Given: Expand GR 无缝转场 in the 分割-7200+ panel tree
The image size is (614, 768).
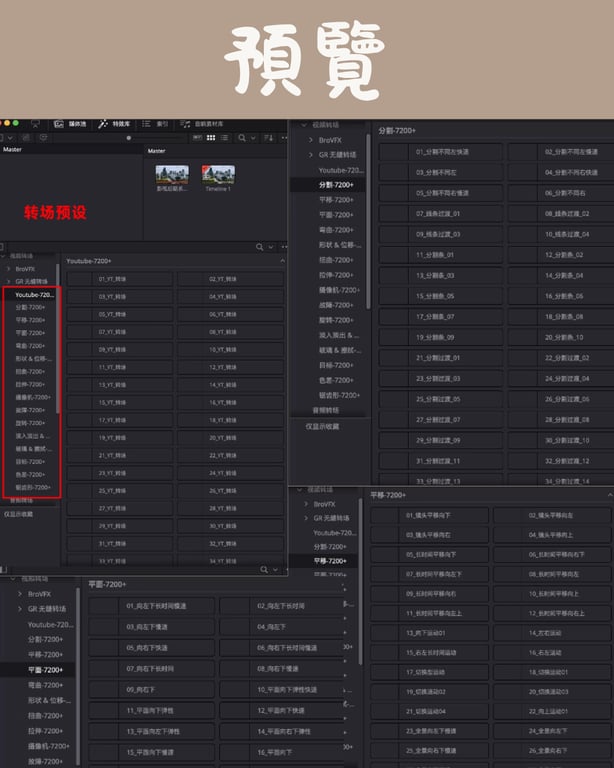Looking at the screenshot, I should (x=310, y=155).
